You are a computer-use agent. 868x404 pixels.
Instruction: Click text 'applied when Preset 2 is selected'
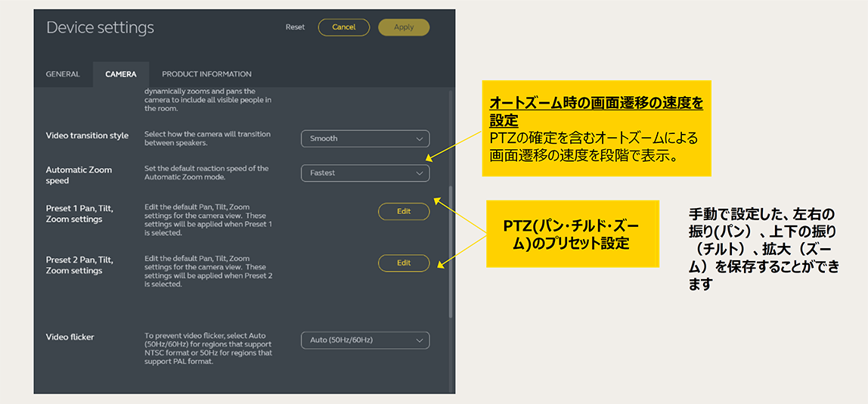(x=208, y=280)
